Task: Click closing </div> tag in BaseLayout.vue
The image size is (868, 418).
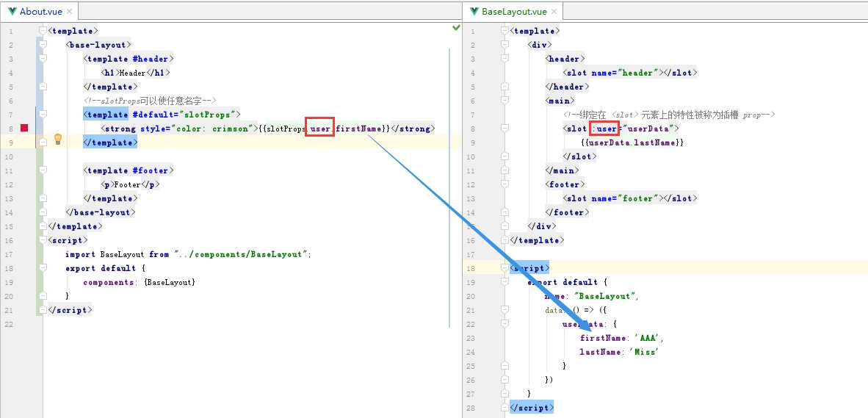Action: pos(541,226)
